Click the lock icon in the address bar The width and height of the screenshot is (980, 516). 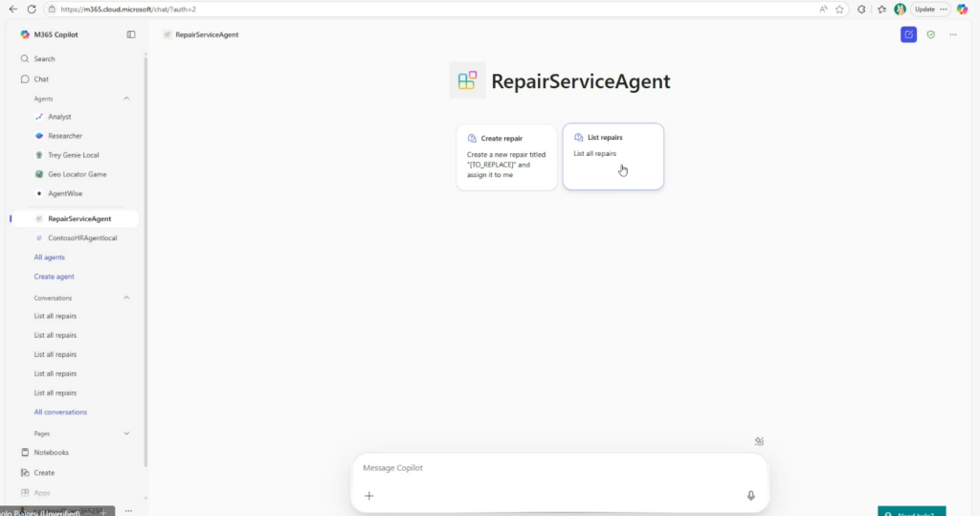tap(53, 10)
